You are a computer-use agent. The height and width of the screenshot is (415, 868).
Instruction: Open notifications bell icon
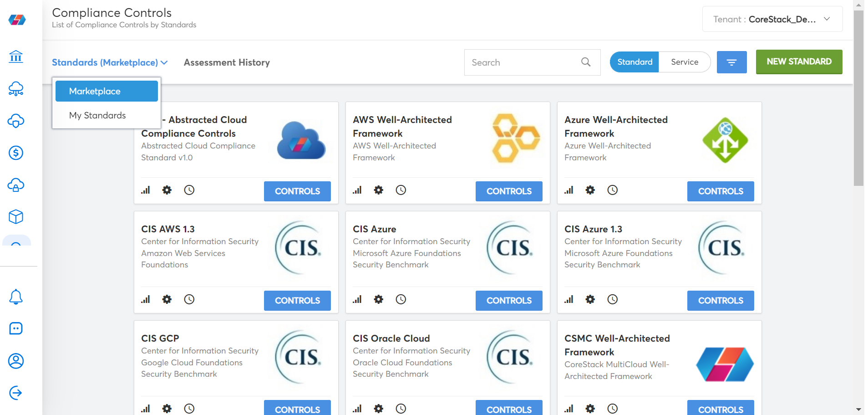(16, 297)
